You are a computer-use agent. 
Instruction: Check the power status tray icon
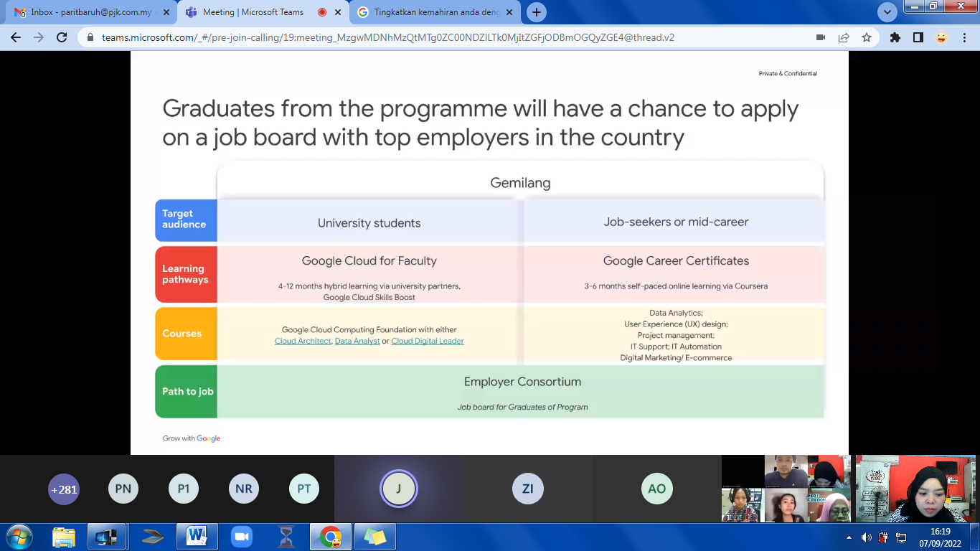[883, 537]
